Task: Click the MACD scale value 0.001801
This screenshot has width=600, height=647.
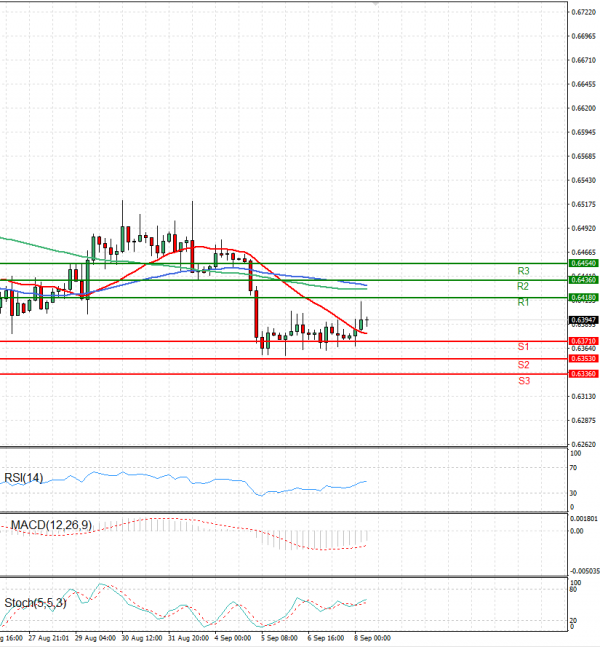Action: [x=584, y=519]
